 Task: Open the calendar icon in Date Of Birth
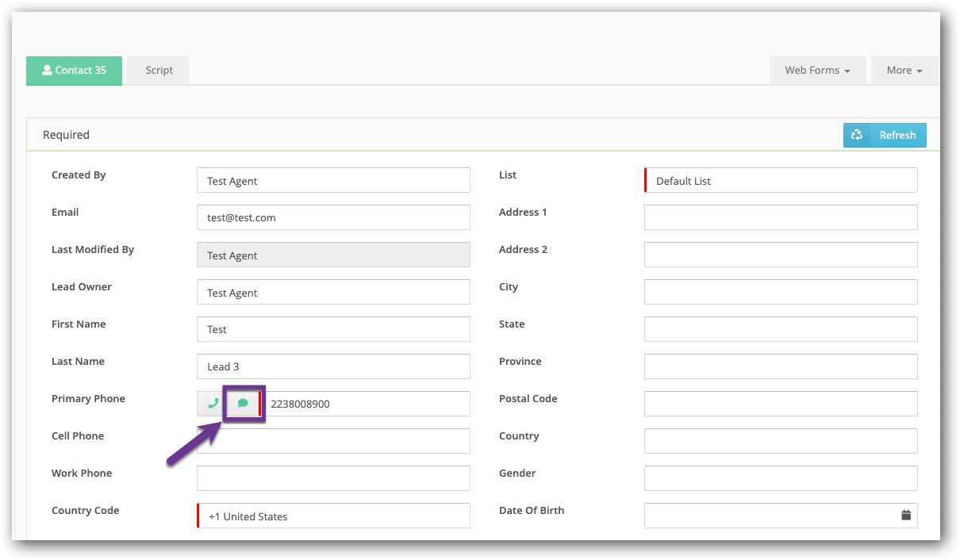pos(905,515)
